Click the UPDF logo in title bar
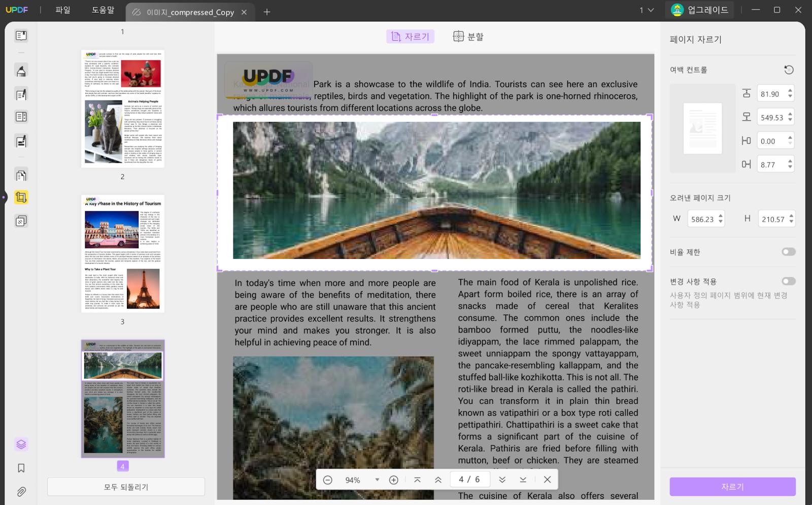The image size is (812, 505). pos(17,10)
